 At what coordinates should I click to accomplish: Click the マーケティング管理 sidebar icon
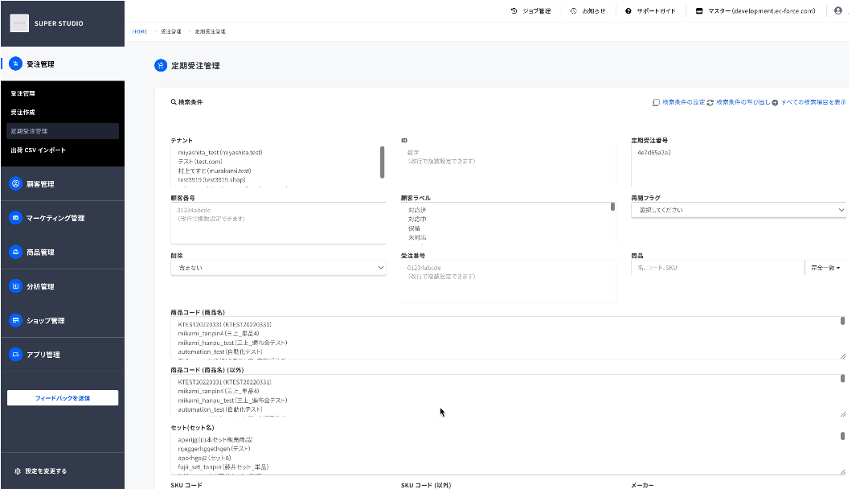click(15, 218)
